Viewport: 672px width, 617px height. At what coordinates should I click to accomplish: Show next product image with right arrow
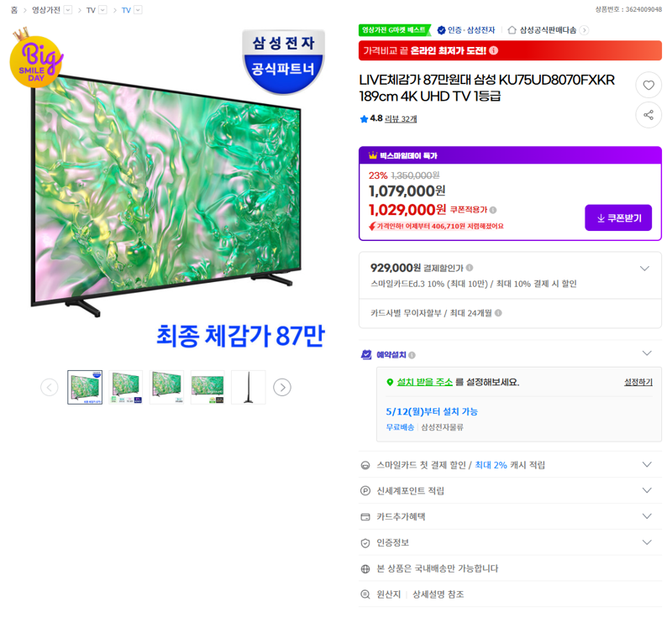click(282, 387)
